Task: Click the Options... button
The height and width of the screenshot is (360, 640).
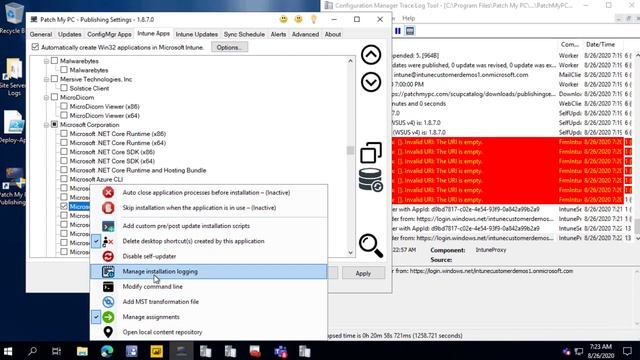Action: (x=229, y=47)
